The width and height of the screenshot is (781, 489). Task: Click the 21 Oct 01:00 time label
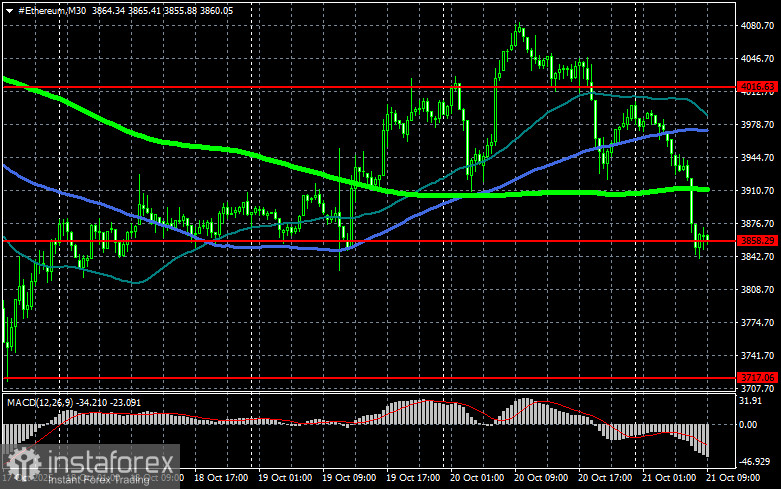pos(669,478)
